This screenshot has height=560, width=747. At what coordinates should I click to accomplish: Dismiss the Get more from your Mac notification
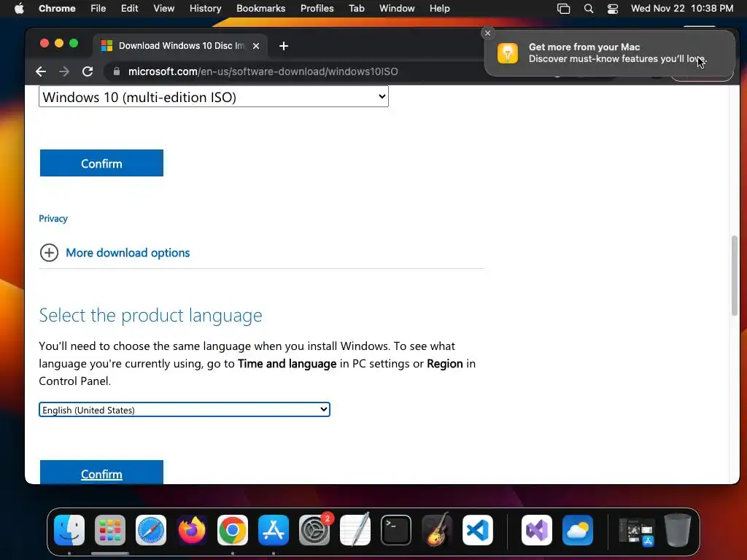pyautogui.click(x=487, y=33)
